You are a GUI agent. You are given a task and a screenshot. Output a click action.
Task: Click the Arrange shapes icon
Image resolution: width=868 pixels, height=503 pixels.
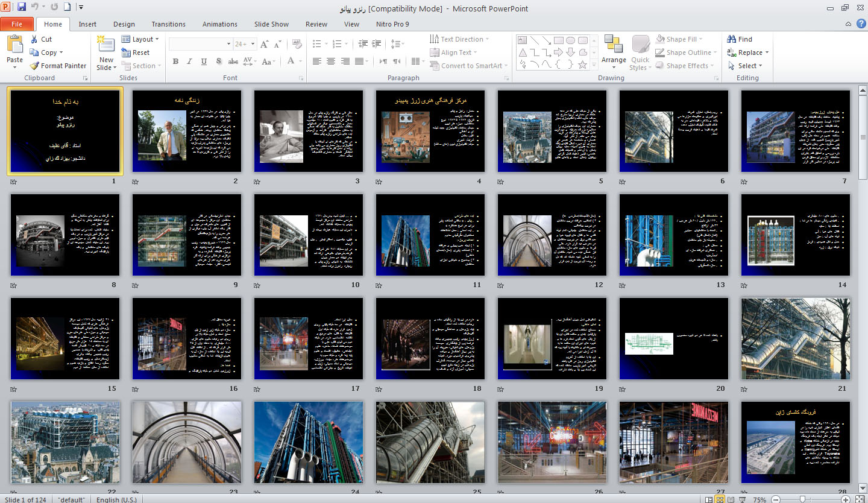point(614,45)
